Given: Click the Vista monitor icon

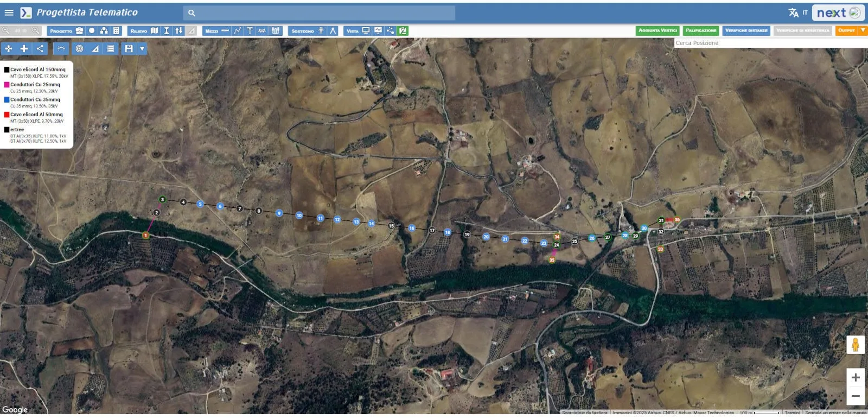Looking at the screenshot, I should pyautogui.click(x=366, y=31).
